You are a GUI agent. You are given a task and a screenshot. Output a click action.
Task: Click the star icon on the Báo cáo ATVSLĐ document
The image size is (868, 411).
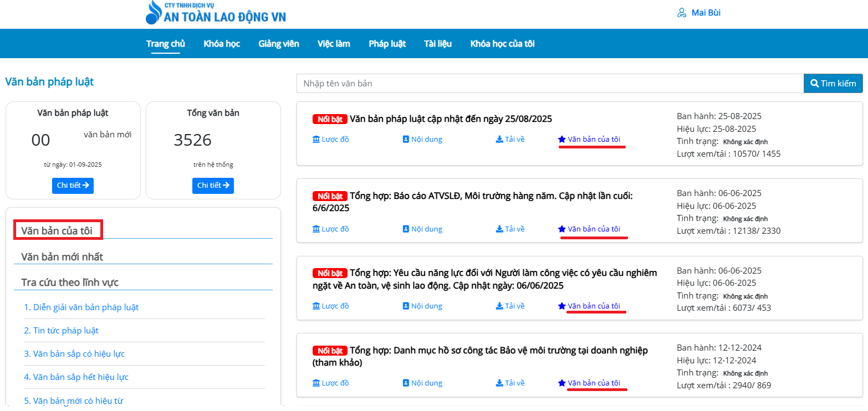click(561, 229)
